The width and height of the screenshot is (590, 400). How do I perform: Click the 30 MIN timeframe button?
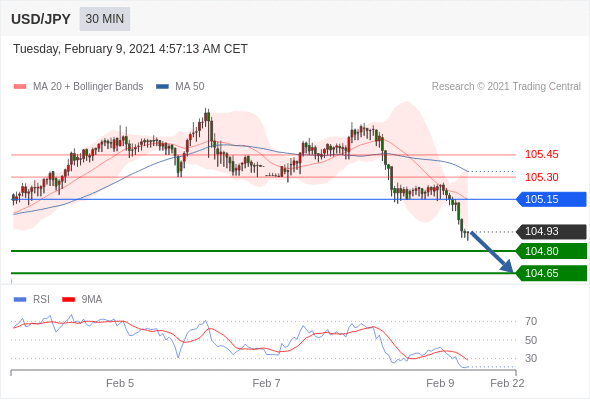point(105,19)
